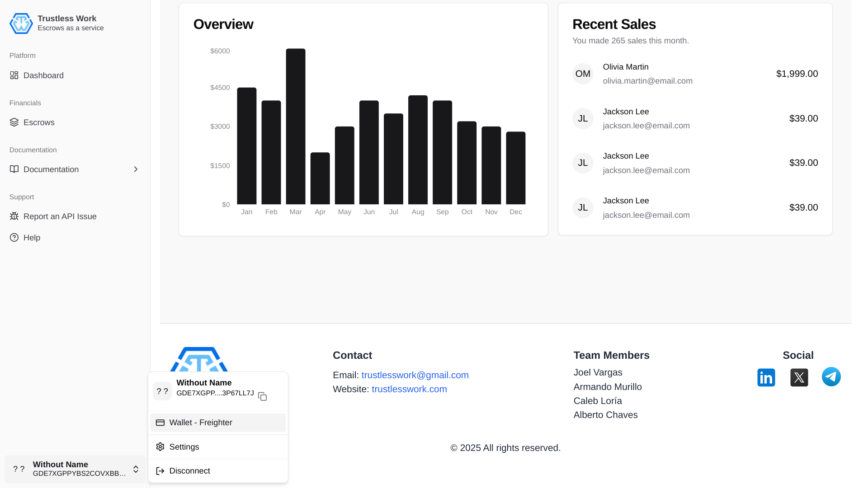Choose Disconnect in the account menu
The height and width of the screenshot is (488, 868).
[x=218, y=471]
